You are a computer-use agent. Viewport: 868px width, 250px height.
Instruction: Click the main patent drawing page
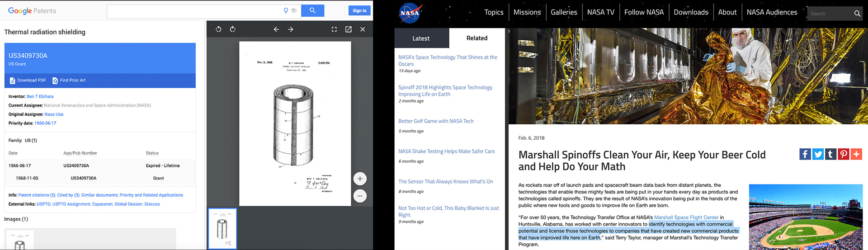[295, 123]
